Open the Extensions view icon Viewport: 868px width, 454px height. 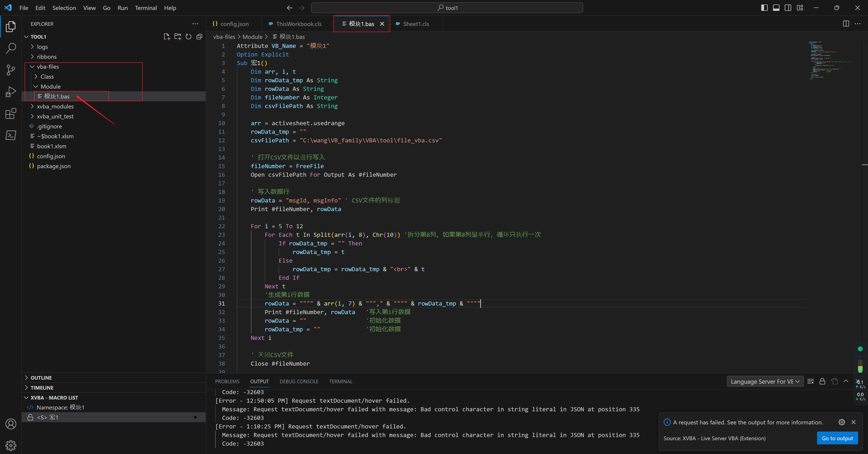point(11,113)
